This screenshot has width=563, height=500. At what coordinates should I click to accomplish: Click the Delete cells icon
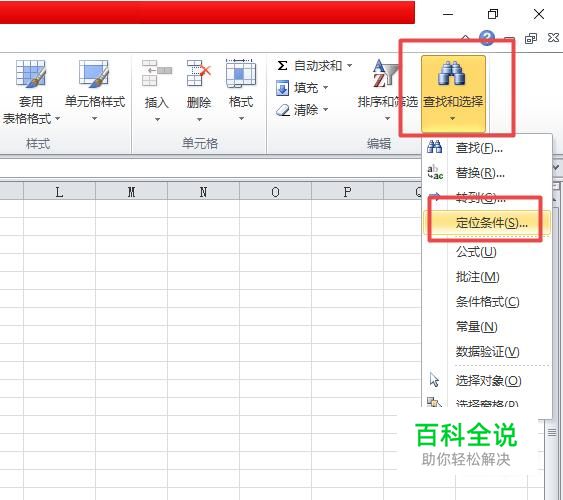[199, 73]
